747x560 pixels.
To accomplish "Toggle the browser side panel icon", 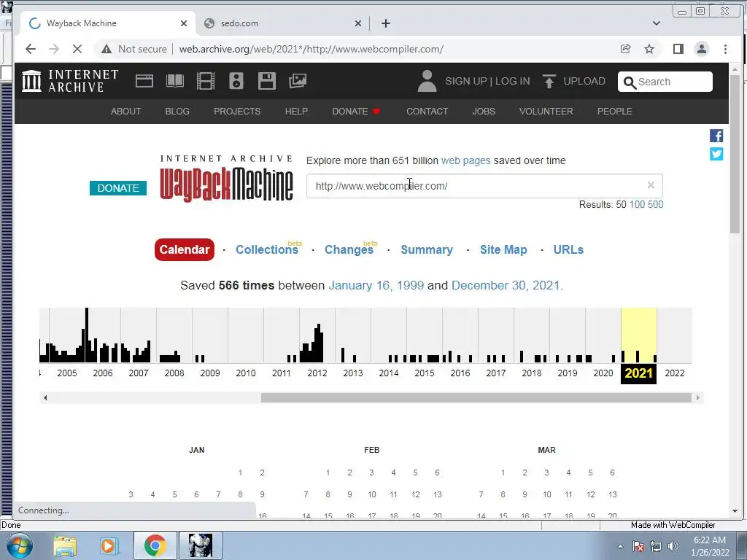I will click(x=678, y=49).
